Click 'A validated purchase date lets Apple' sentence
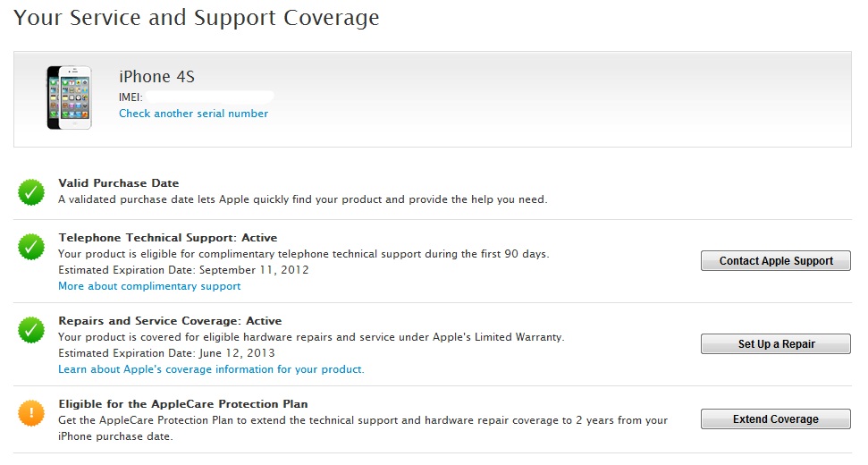 click(x=303, y=199)
